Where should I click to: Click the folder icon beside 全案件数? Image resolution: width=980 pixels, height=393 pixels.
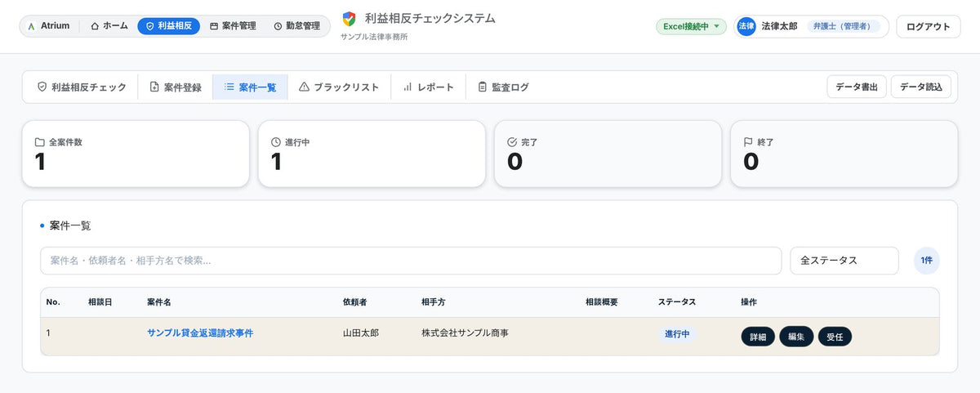click(x=39, y=142)
